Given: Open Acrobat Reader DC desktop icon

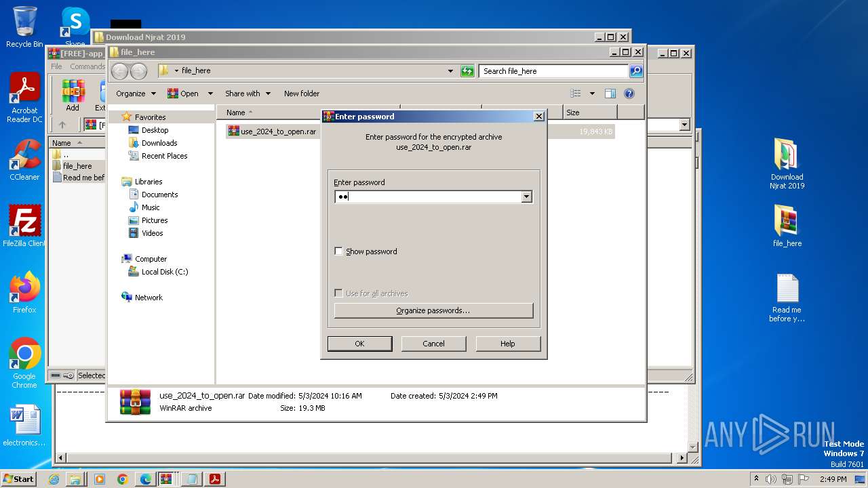Looking at the screenshot, I should pyautogui.click(x=24, y=98).
